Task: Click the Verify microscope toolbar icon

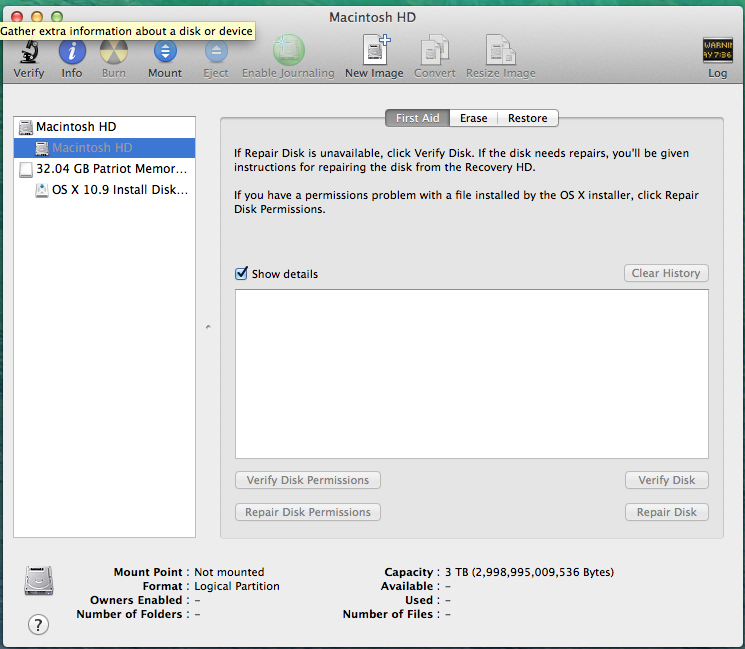Action: (29, 52)
